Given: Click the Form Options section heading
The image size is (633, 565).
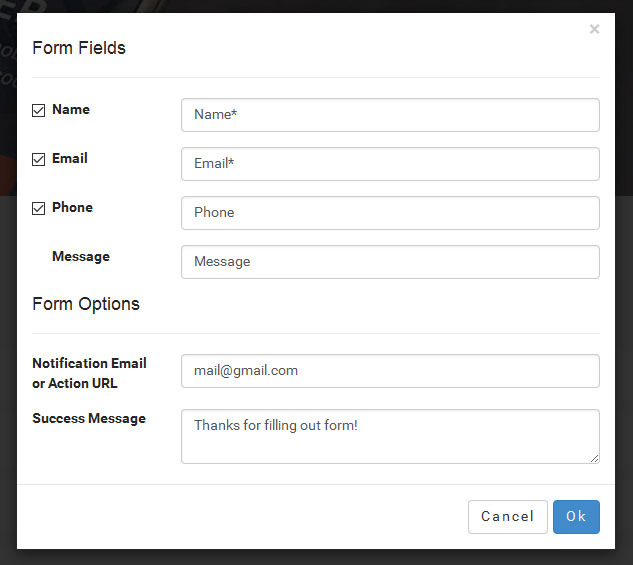Looking at the screenshot, I should point(86,304).
